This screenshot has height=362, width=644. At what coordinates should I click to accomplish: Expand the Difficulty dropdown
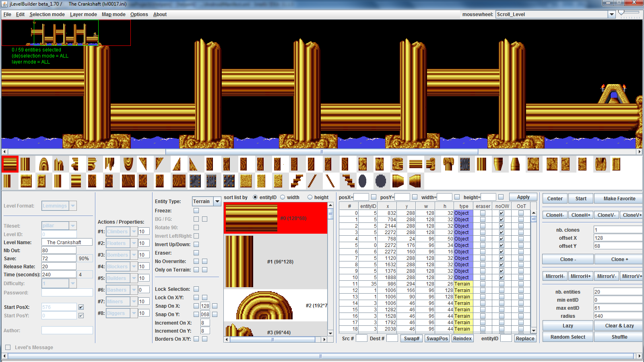coord(73,283)
